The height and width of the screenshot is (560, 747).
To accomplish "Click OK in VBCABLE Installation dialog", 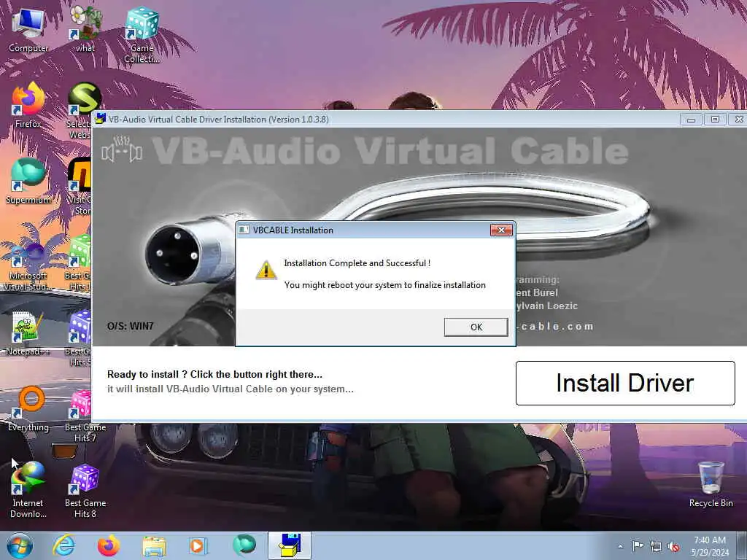I will click(476, 327).
